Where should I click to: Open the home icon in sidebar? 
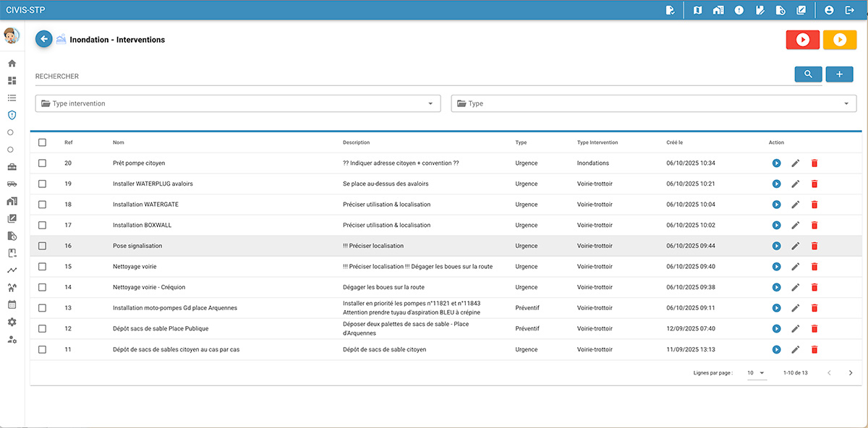(x=12, y=64)
